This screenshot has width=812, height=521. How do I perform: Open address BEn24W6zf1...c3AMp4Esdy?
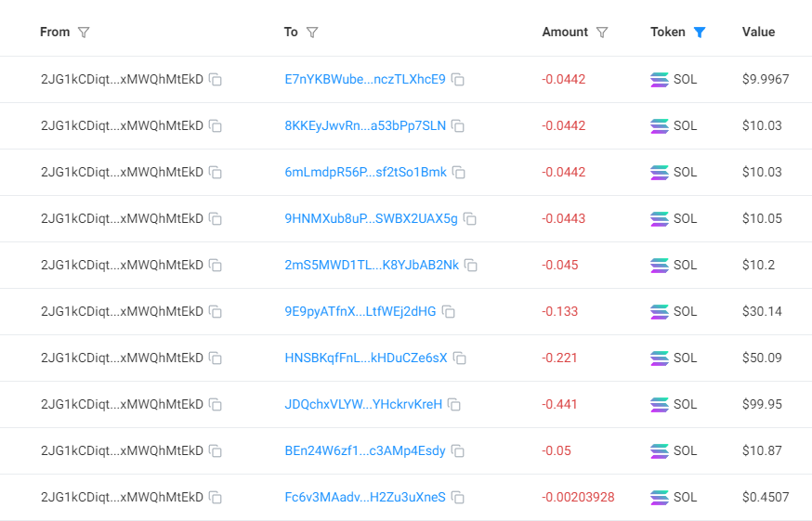coord(365,451)
